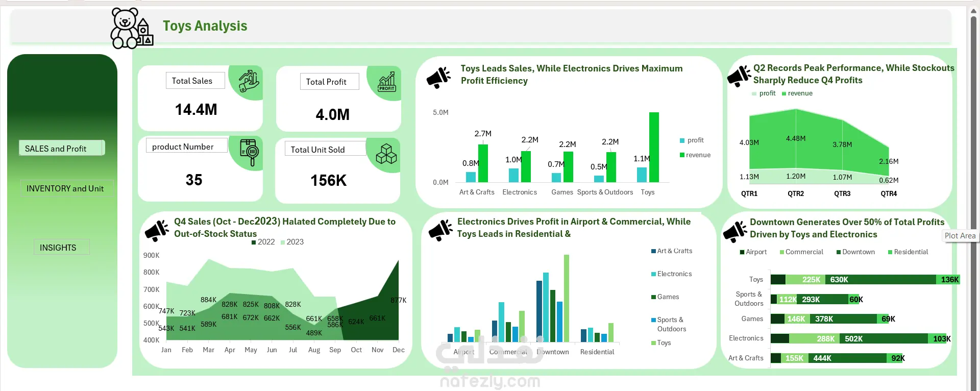Click megaphone icon beside Q4 Sales title
This screenshot has width=980, height=391.
(157, 231)
